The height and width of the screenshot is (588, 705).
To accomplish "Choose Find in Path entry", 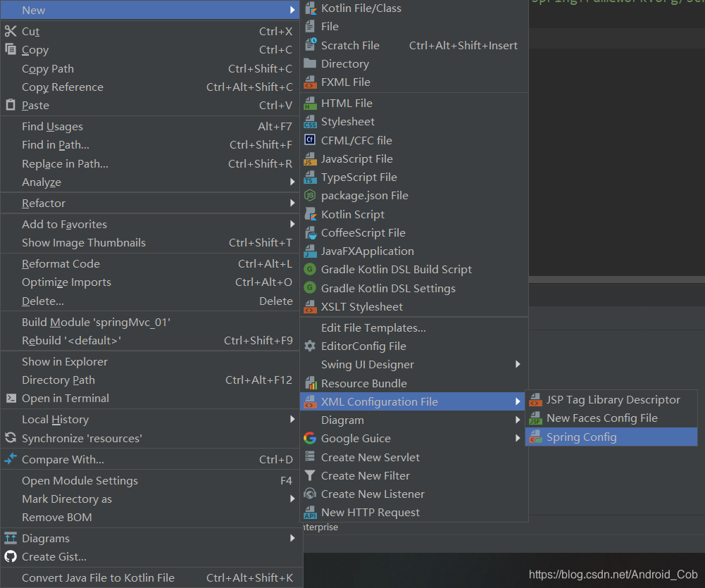I will 150,145.
